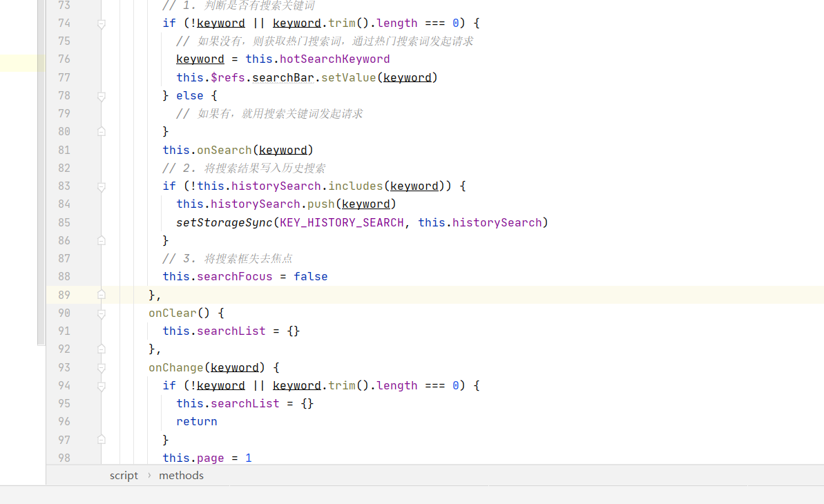This screenshot has height=504, width=824.
Task: Fold the method end marker on line 89
Action: point(102,294)
